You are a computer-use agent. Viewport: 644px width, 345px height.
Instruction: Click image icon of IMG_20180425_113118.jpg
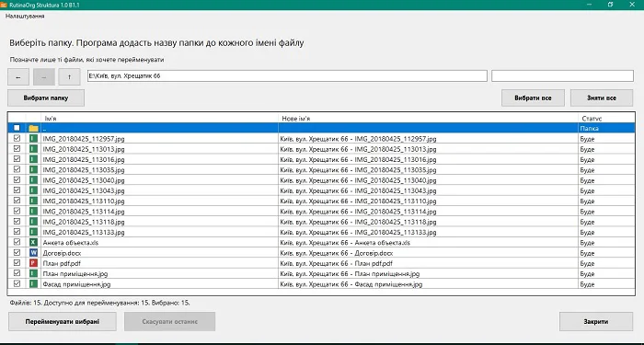[x=34, y=222]
